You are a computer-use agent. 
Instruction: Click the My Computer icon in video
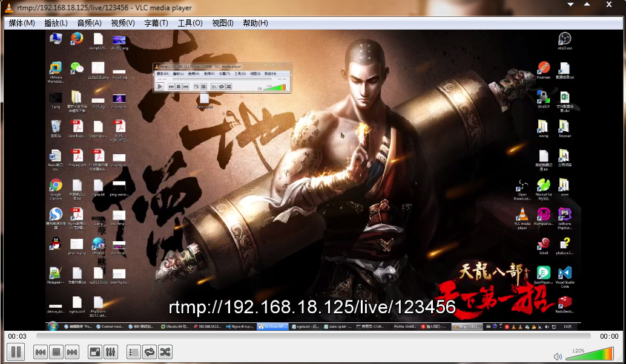click(x=56, y=39)
